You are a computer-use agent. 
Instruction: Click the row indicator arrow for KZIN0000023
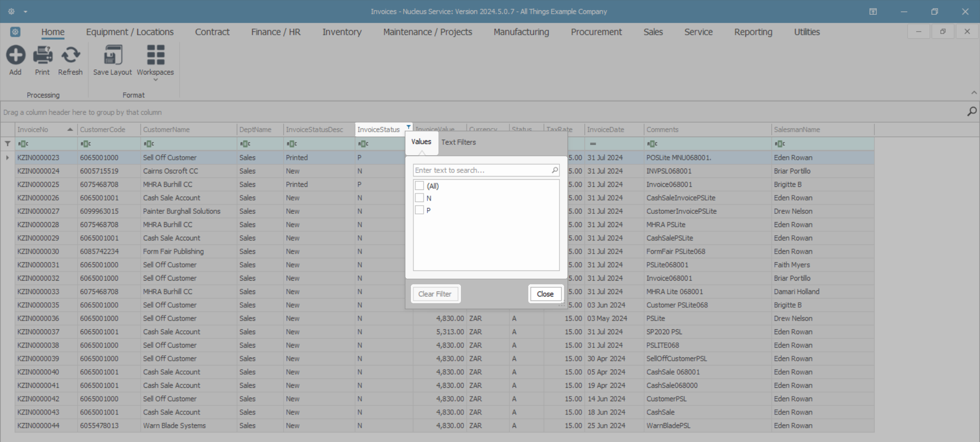[8, 158]
